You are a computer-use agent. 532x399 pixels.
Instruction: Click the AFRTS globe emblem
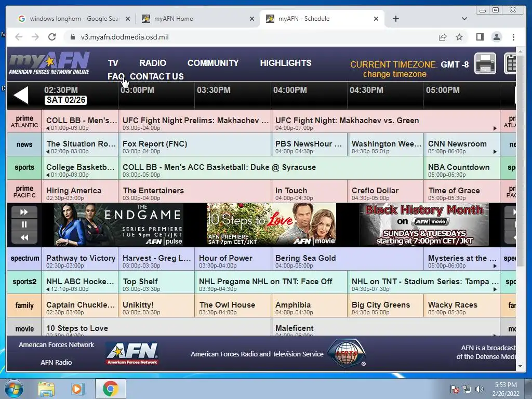tap(347, 353)
